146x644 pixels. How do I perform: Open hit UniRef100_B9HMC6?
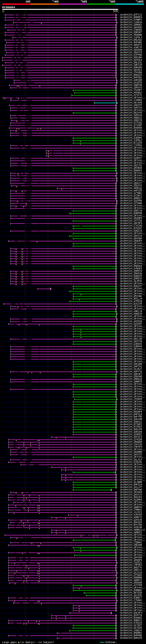click(x=131, y=17)
